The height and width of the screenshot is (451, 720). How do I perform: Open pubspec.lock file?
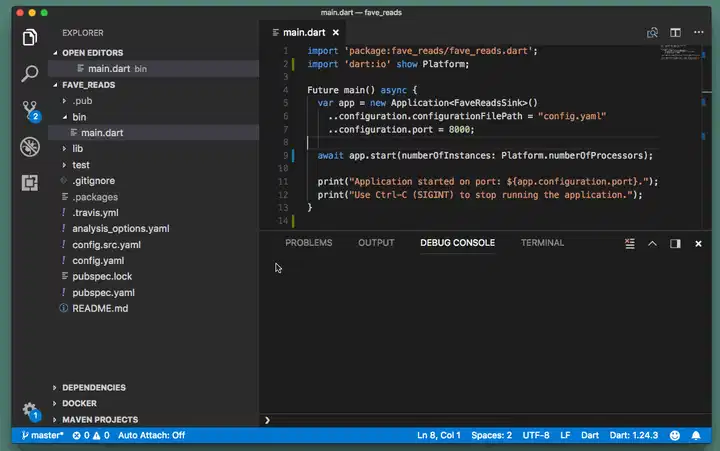coord(102,276)
